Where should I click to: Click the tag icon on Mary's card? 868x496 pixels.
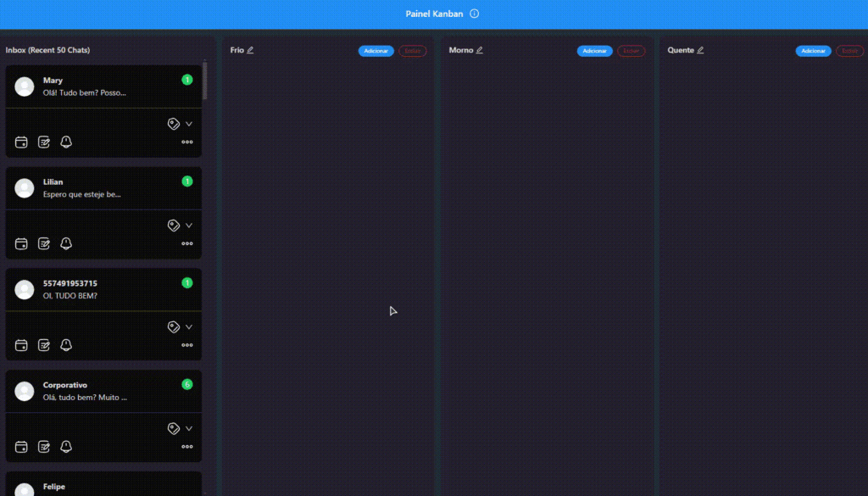tap(174, 124)
